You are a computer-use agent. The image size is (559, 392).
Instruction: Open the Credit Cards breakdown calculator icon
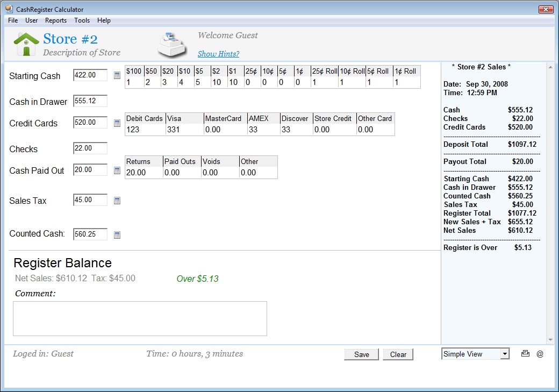117,123
